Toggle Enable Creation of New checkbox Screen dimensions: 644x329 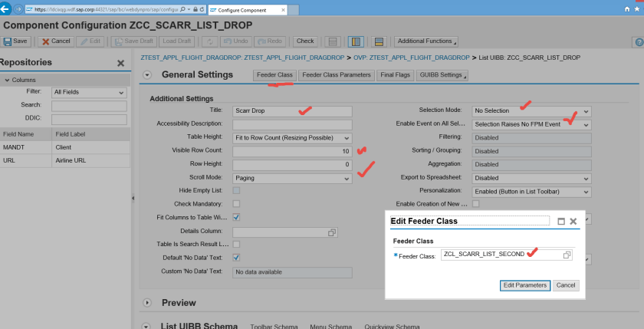[x=475, y=204]
